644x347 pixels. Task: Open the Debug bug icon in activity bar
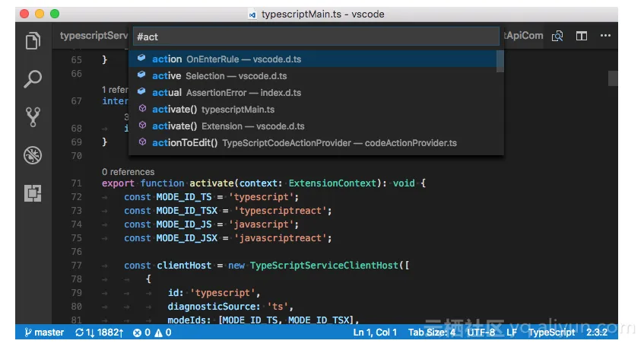click(x=33, y=155)
